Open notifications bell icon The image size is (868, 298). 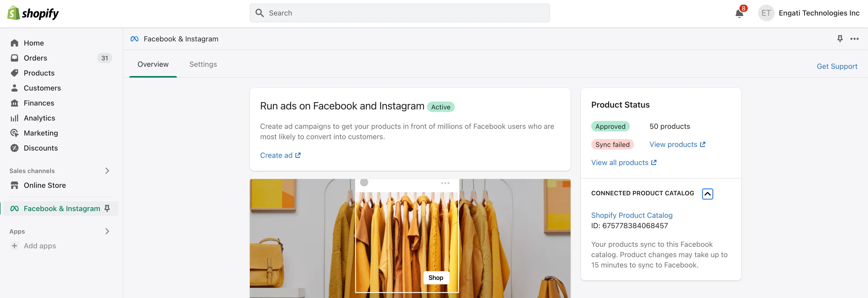739,13
